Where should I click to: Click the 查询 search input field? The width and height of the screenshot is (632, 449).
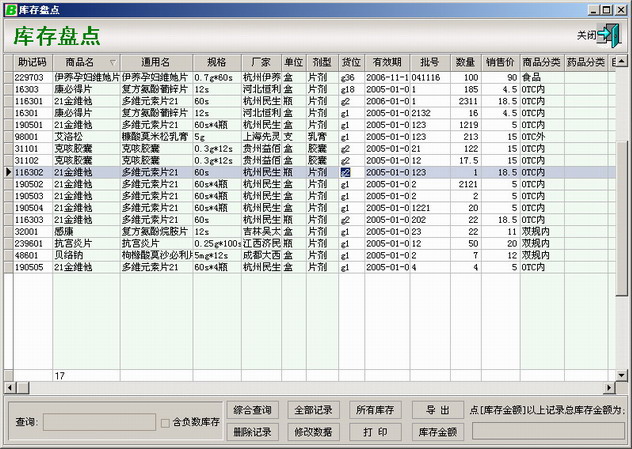(98, 422)
